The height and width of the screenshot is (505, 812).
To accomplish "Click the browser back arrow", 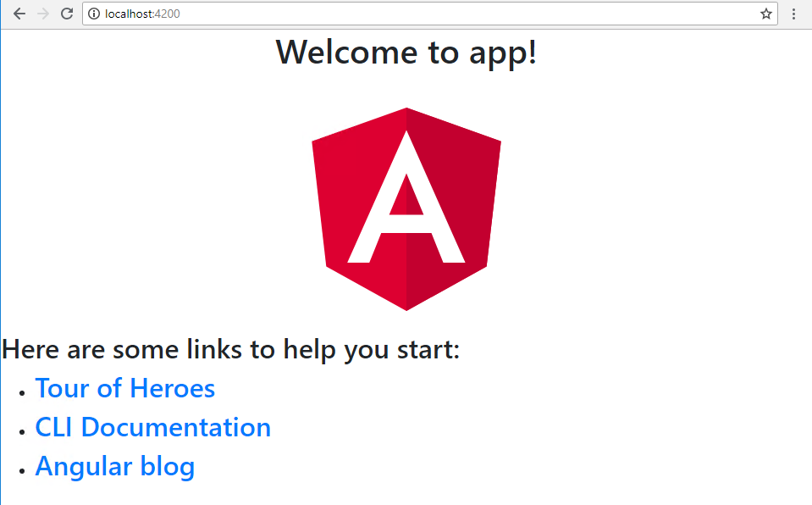I will tap(19, 14).
